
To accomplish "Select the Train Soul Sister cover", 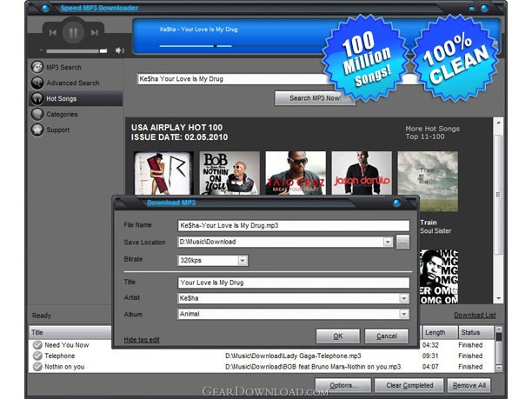I will tap(428, 182).
